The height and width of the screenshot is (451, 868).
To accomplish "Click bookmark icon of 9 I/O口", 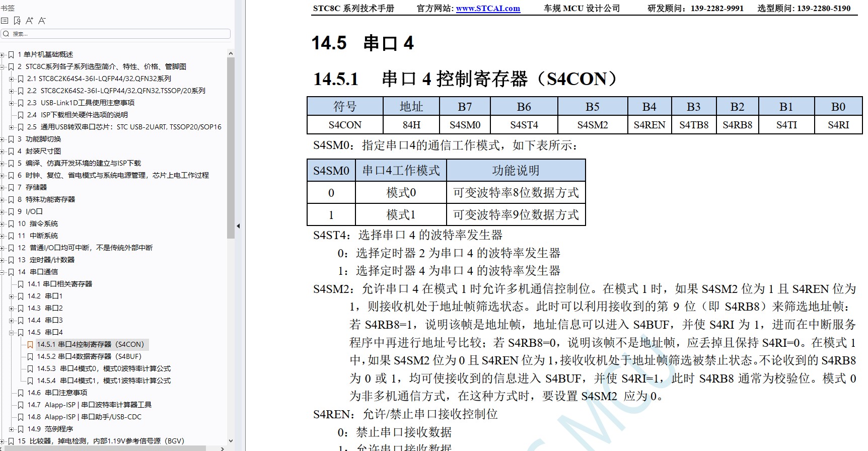I will 11,211.
